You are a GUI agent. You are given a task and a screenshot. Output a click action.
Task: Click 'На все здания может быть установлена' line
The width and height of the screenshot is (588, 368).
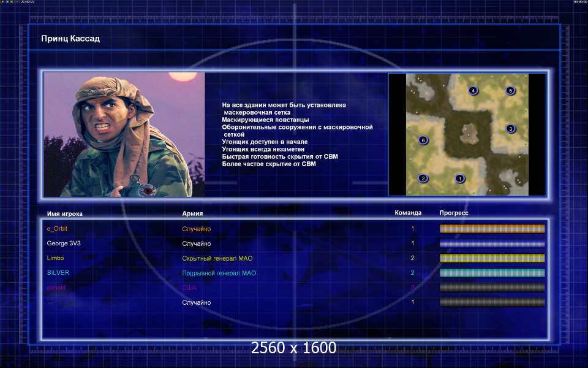point(284,105)
